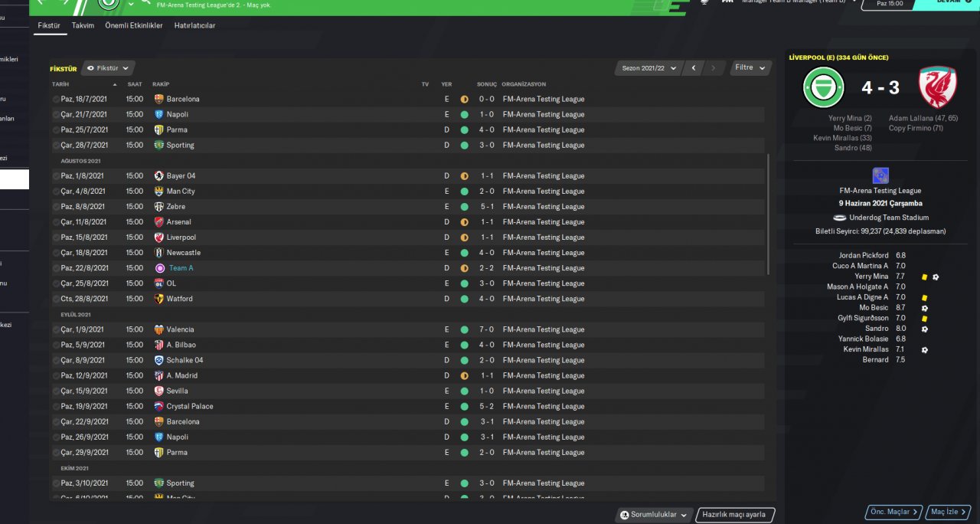
Task: Select the Fikstür tab
Action: pos(49,25)
